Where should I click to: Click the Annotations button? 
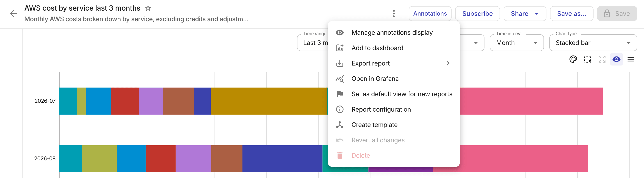[430, 14]
